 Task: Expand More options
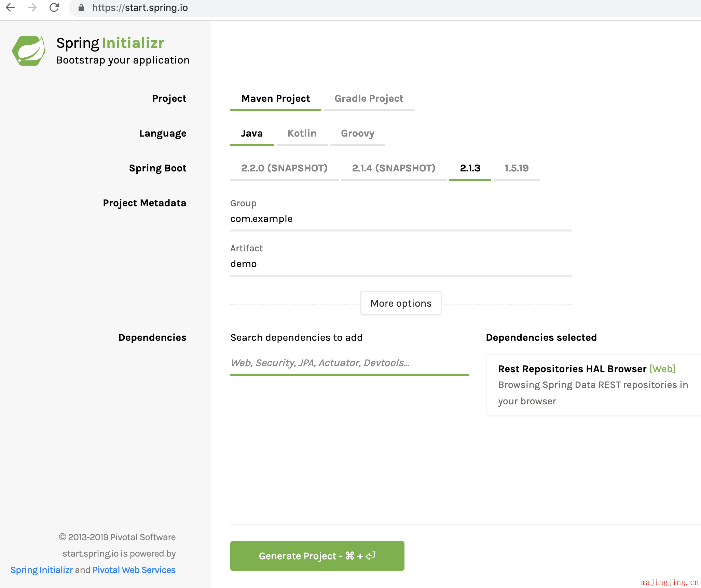coord(401,303)
